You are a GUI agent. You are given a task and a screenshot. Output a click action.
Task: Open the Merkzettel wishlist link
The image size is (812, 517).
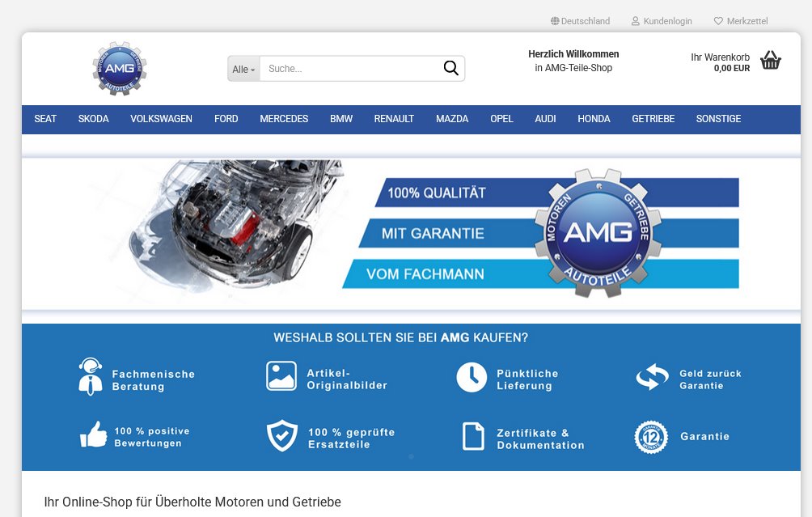tap(746, 21)
